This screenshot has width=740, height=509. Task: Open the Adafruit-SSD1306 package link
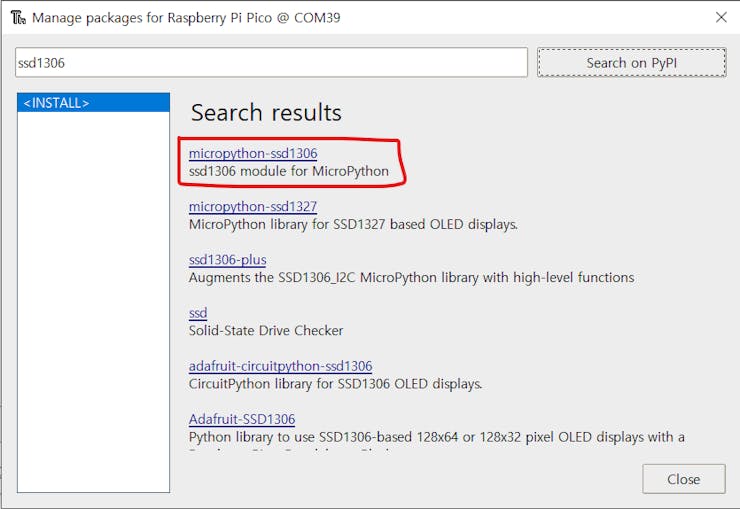pyautogui.click(x=242, y=419)
